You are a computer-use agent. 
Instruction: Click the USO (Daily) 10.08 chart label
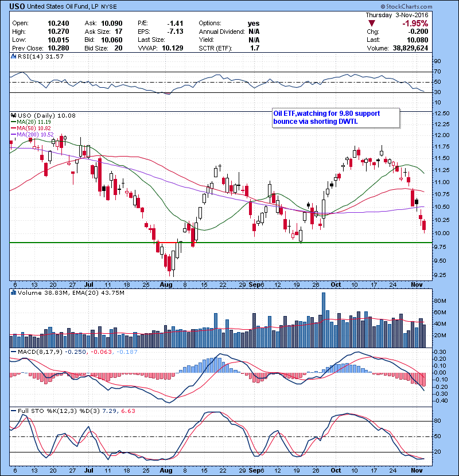(x=46, y=115)
